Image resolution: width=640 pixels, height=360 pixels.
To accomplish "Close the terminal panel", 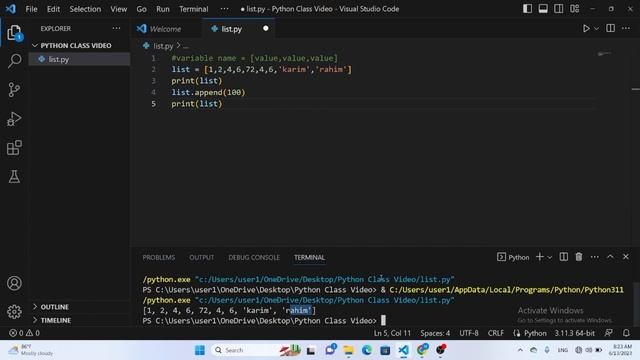I will coord(626,257).
